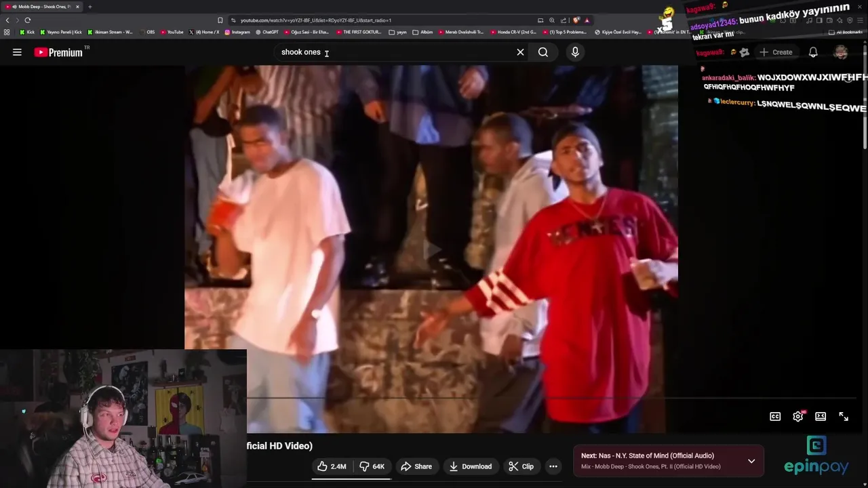This screenshot has height=488, width=868.
Task: Open the ChatGPT bookmark
Action: pos(267,32)
